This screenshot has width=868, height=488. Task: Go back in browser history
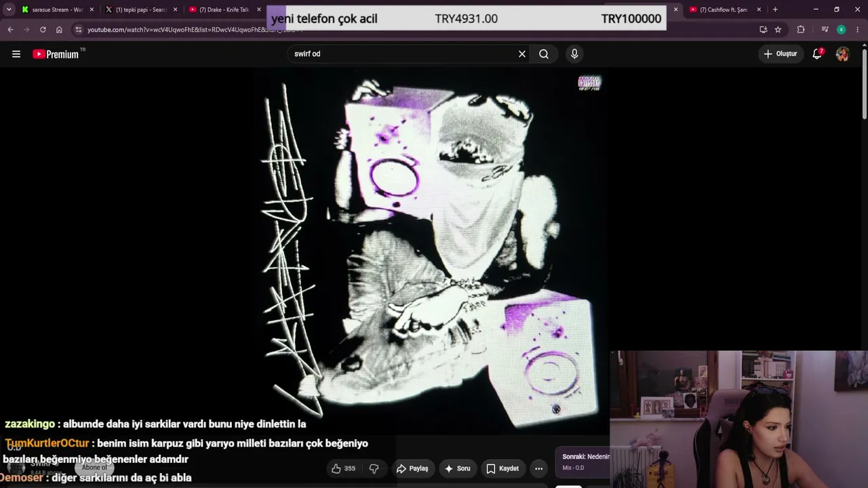pyautogui.click(x=10, y=30)
